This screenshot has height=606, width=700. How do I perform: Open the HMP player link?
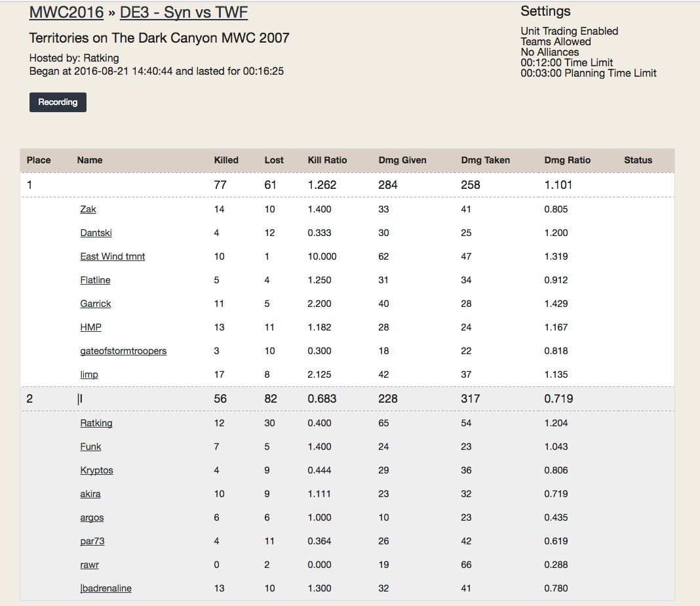(90, 327)
